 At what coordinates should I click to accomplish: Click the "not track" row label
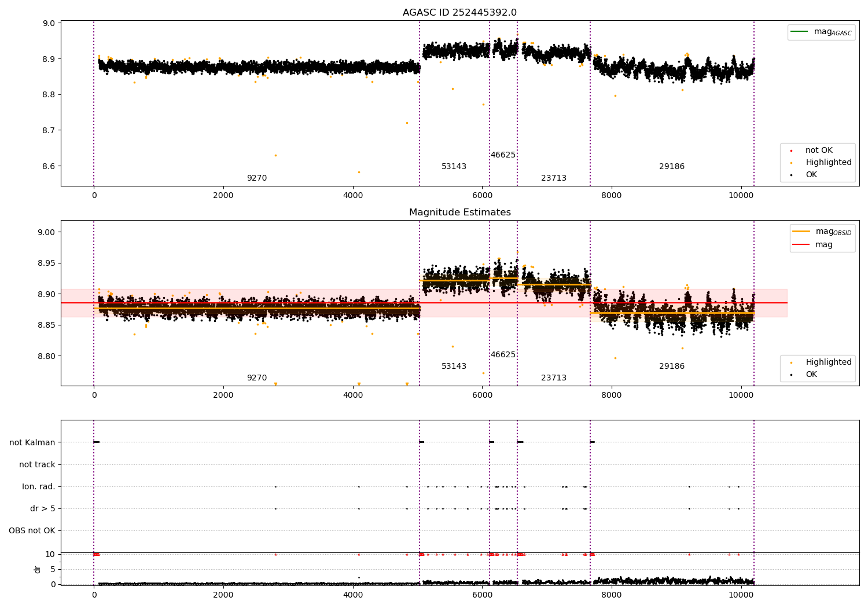37,464
